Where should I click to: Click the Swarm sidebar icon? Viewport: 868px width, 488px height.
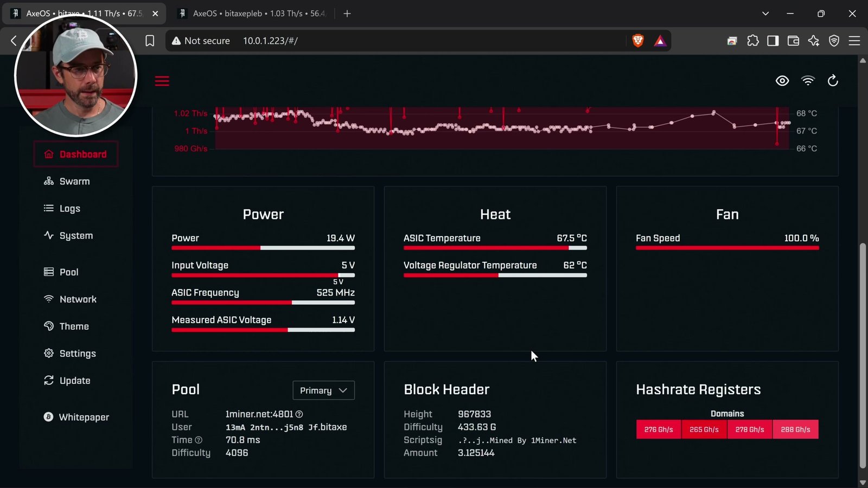click(x=49, y=181)
